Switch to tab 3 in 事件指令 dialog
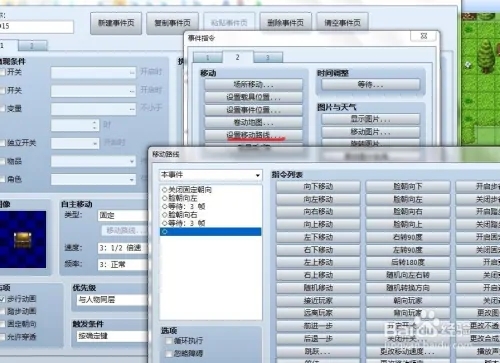This screenshot has width=500, height=363. coord(268,58)
